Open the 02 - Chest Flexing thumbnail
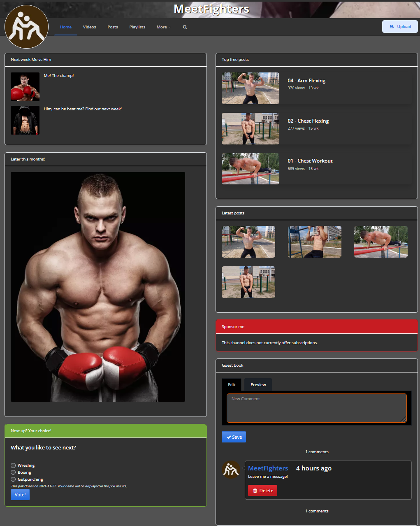The height and width of the screenshot is (526, 420). 250,129
